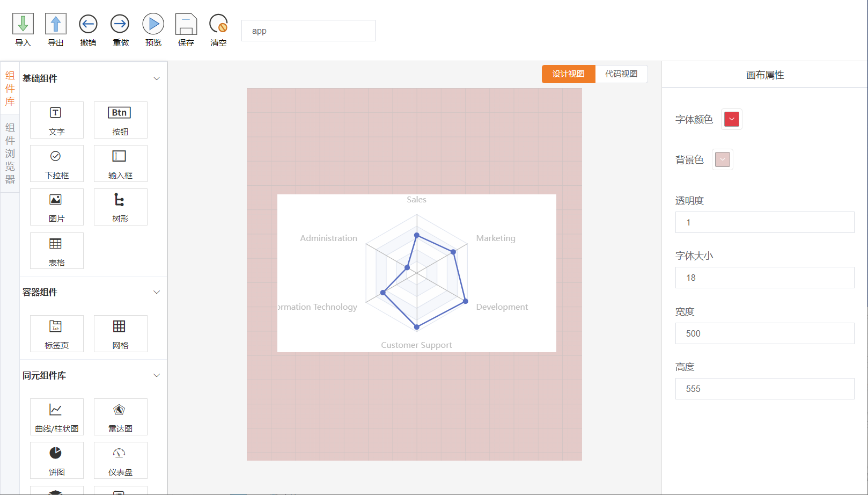Screen dimensions: 868x495
Task: Select the 表格 table component
Action: tap(57, 251)
